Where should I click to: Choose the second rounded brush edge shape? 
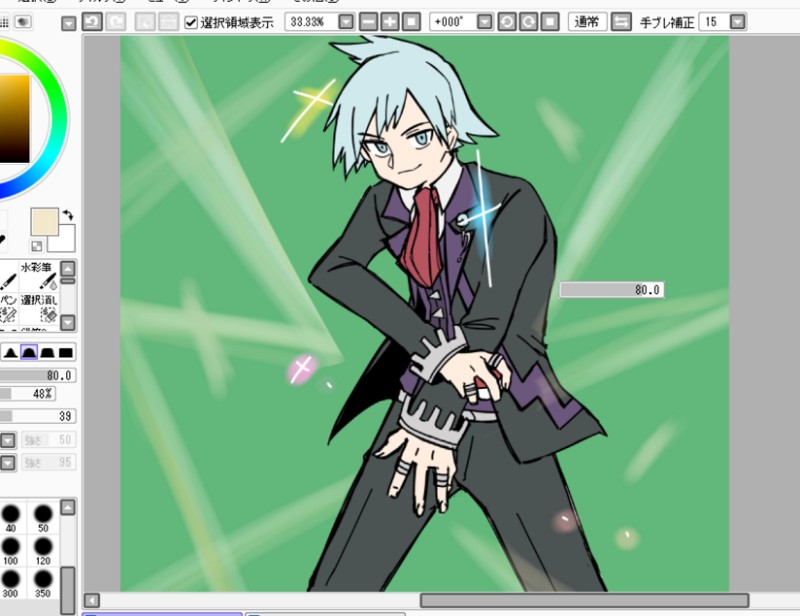point(29,352)
